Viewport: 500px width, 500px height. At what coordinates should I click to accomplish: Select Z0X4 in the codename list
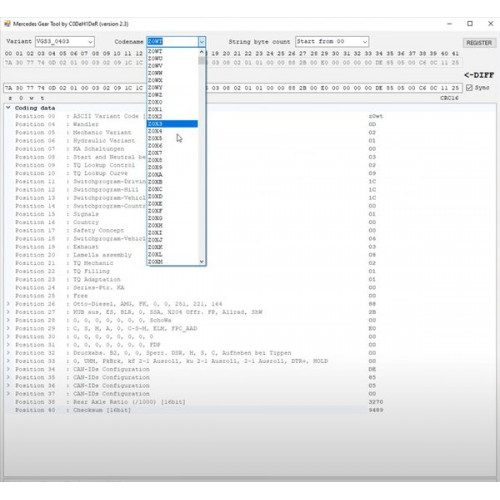click(172, 131)
